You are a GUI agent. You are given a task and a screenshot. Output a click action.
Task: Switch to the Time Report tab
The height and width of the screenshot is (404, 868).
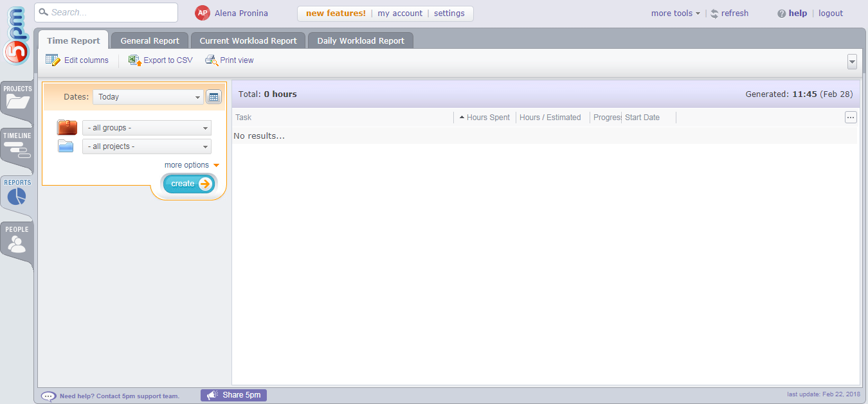(73, 40)
